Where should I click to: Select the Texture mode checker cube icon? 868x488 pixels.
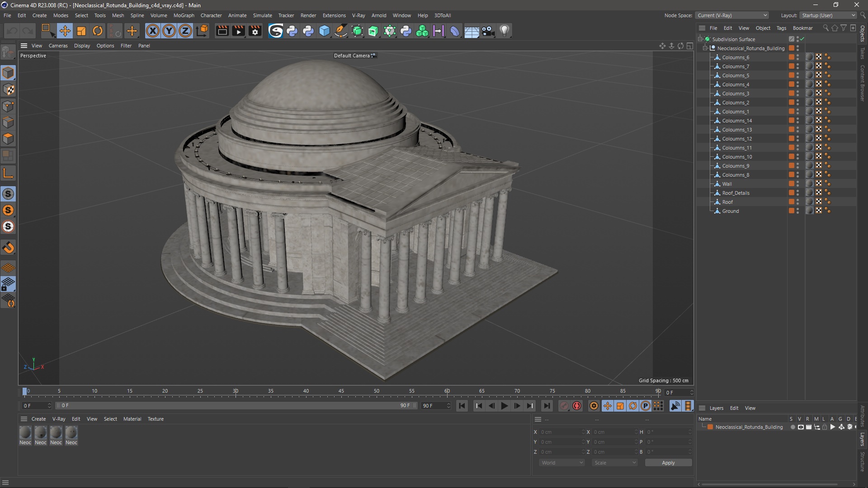[8, 89]
